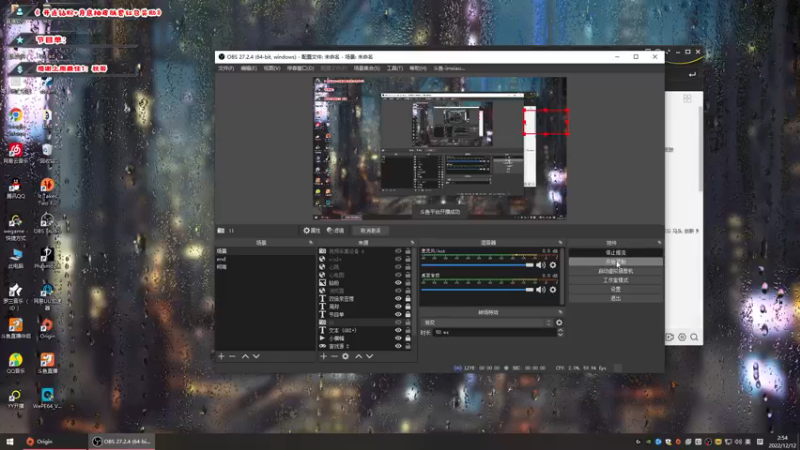800x450 pixels.
Task: Open the 视图(V) menu
Action: (x=272, y=68)
